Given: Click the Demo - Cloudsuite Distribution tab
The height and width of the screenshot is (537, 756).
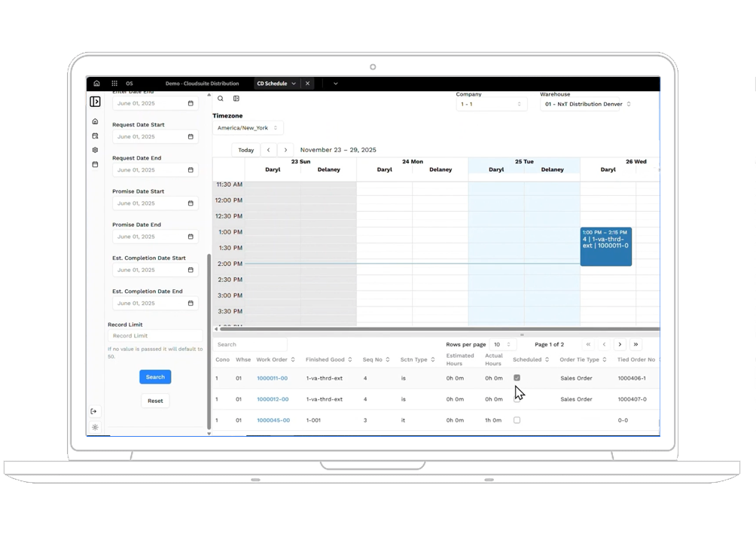Looking at the screenshot, I should pos(202,84).
